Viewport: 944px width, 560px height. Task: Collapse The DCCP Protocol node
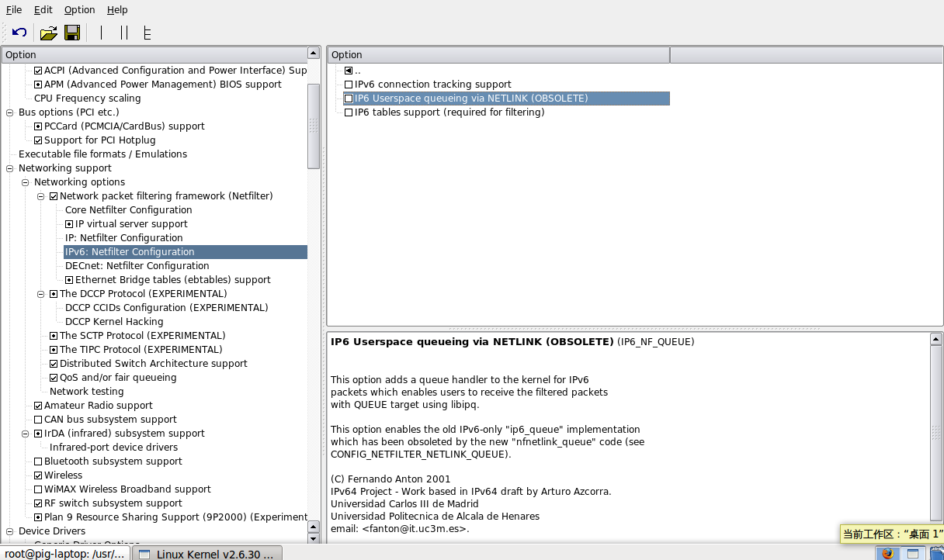41,294
